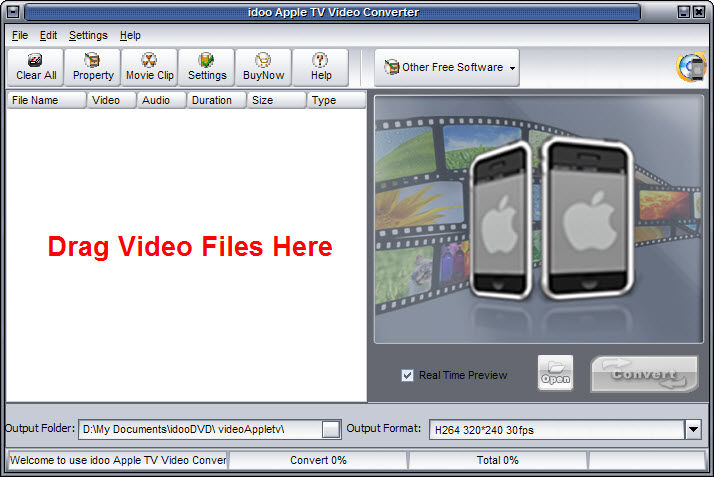Click the Size column header

(x=277, y=100)
